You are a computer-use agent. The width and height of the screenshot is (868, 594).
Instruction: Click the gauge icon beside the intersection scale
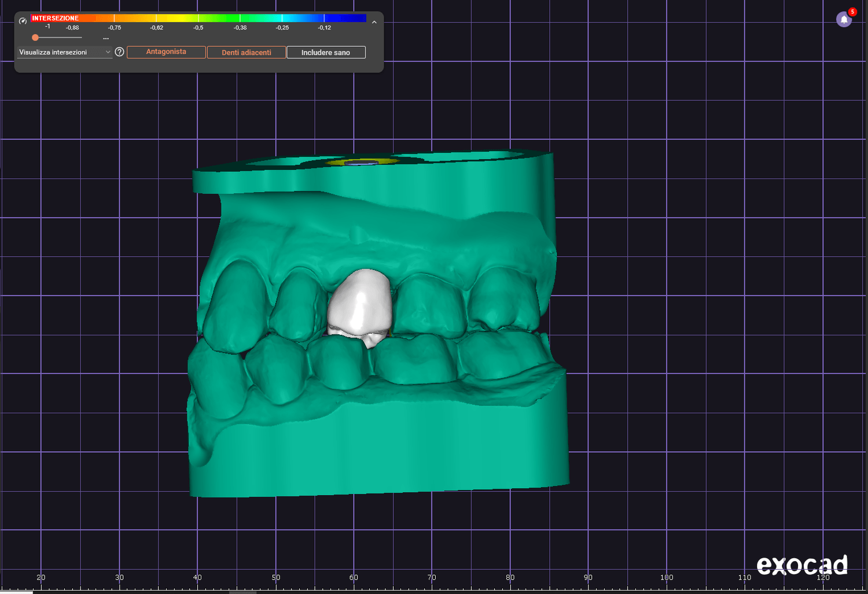pos(23,21)
